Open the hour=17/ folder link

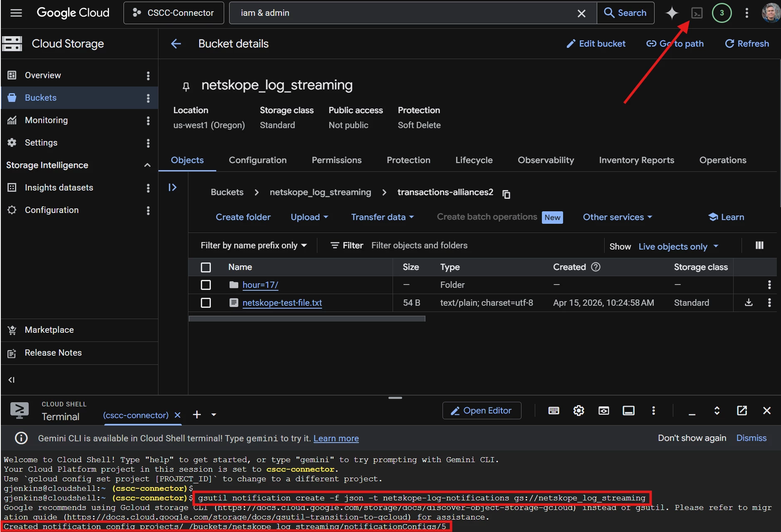[x=260, y=285]
